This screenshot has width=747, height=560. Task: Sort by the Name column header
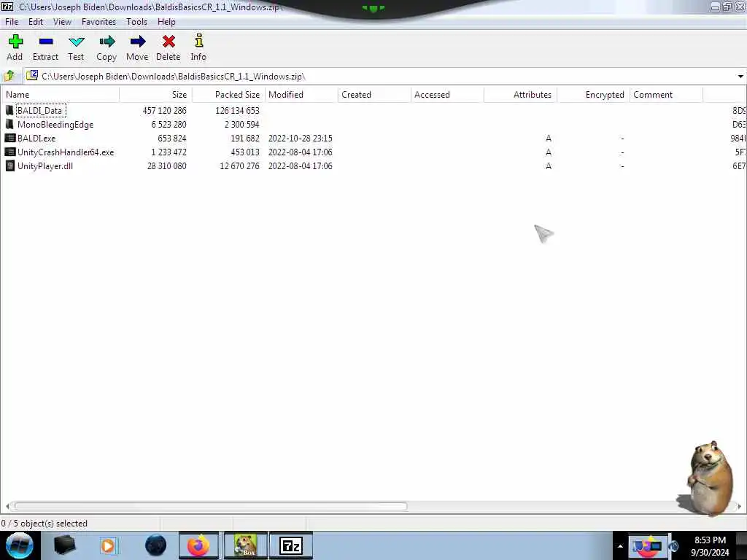(60, 95)
